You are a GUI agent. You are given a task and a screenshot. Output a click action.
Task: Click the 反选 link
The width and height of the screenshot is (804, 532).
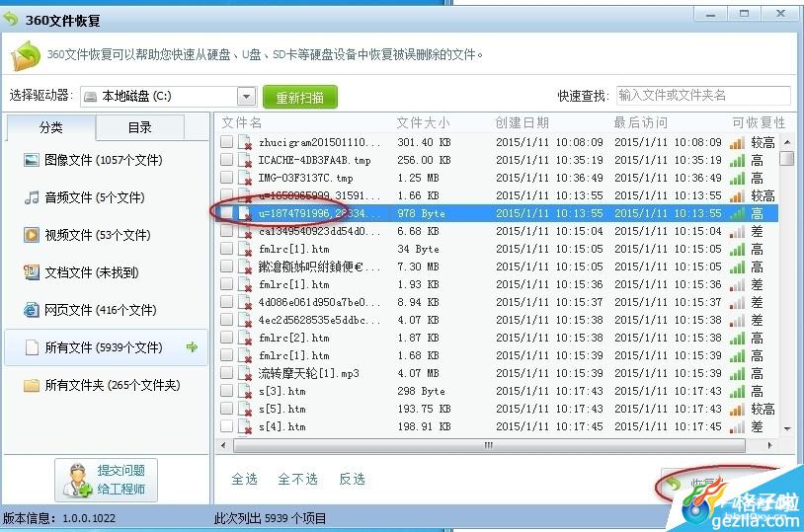352,480
